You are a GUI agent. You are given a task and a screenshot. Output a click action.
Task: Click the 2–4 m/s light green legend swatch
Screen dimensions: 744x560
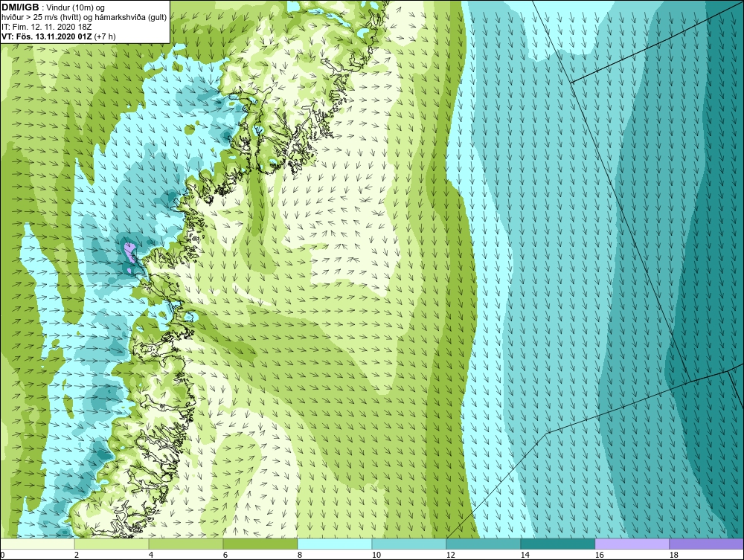tap(112, 544)
